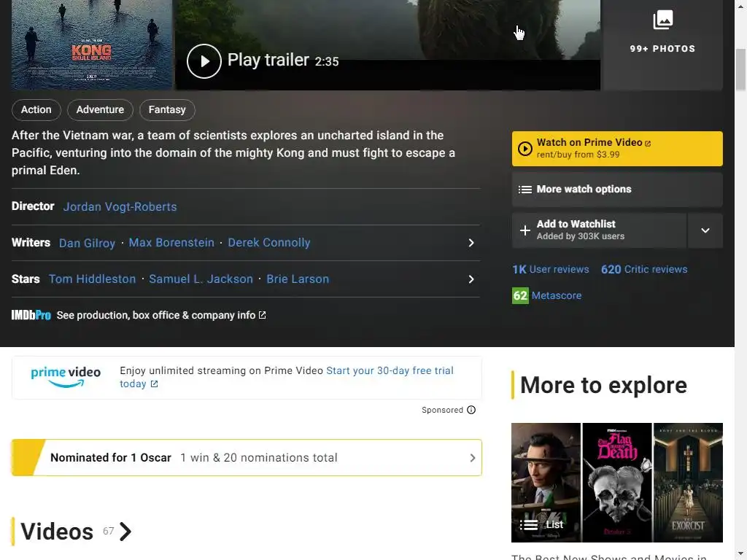Open writer Dan Gilroy's page
The width and height of the screenshot is (747, 560).
click(88, 243)
